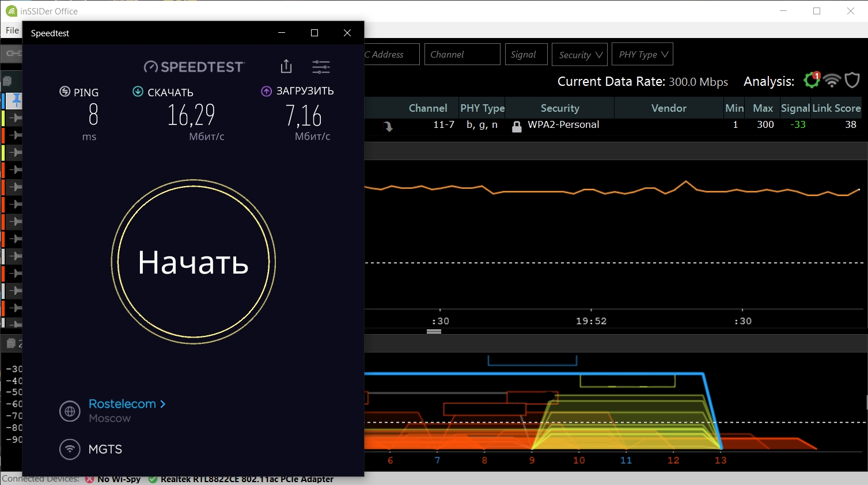Sort by the Link Score column header
Screen dimensions: 868x485
pos(836,108)
